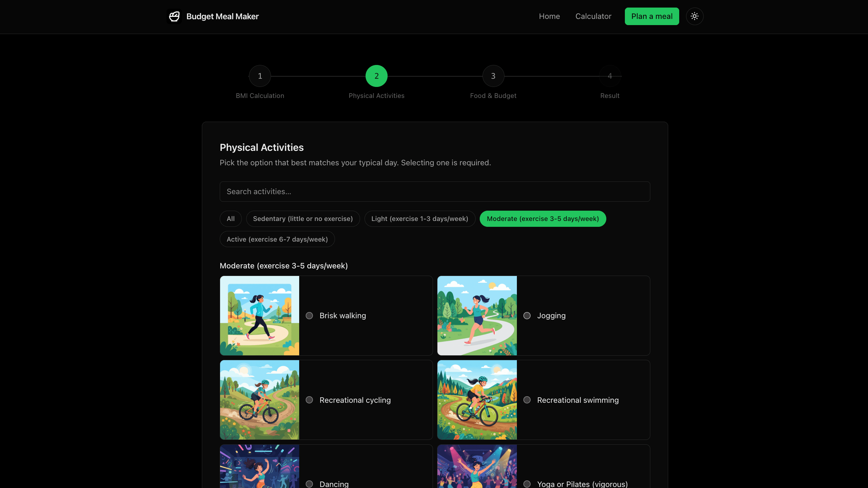Screen dimensions: 868x488
Task: Click the Physical Activities section heading
Action: 262,147
